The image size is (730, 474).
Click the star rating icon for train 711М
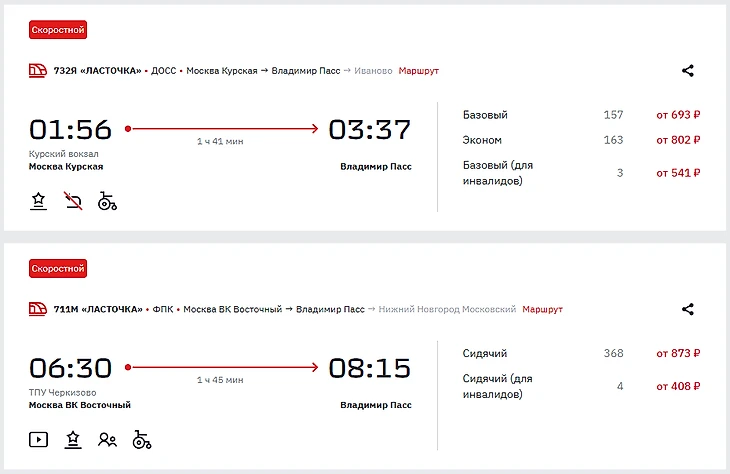pyautogui.click(x=73, y=439)
